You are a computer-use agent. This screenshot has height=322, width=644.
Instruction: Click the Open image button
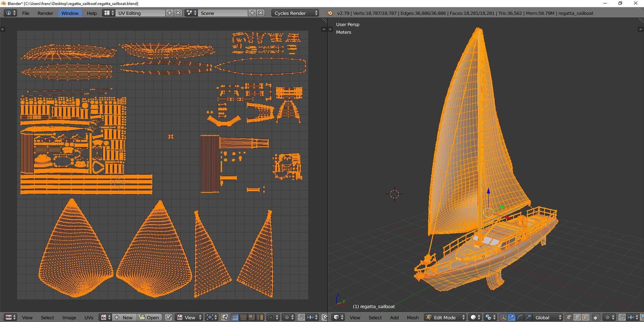tap(150, 317)
